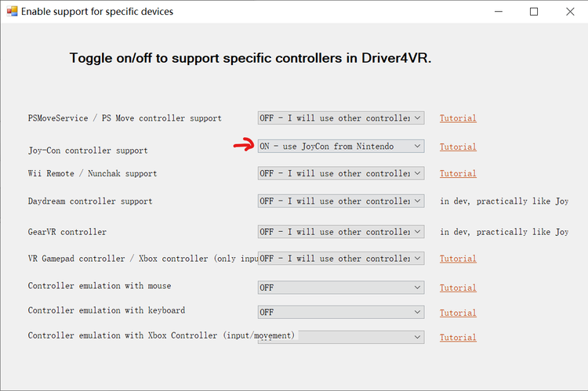Follow the mouse emulation Tutorial link
Viewport: 588px width, 391px height.
click(458, 288)
